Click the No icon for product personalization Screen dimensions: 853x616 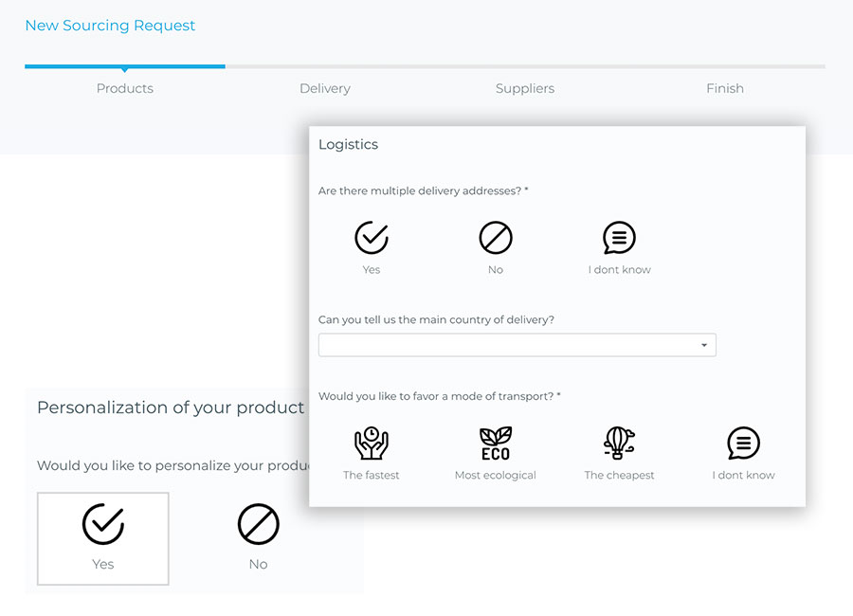[258, 524]
